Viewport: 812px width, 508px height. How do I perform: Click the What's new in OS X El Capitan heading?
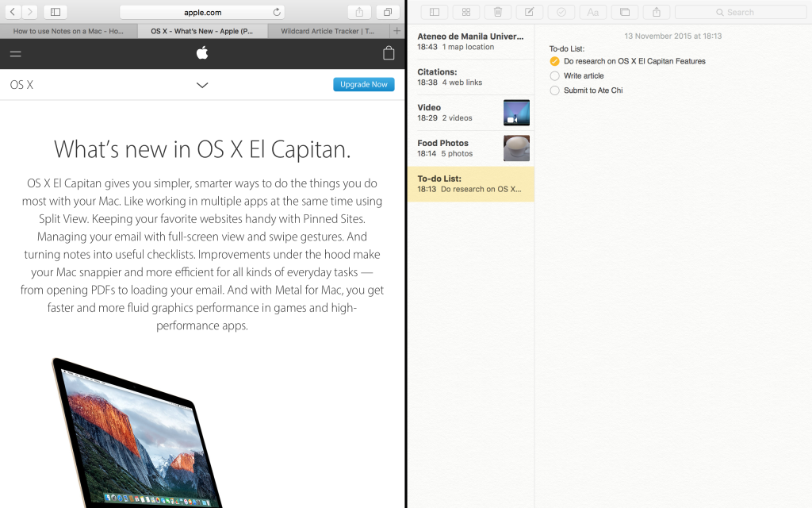202,149
